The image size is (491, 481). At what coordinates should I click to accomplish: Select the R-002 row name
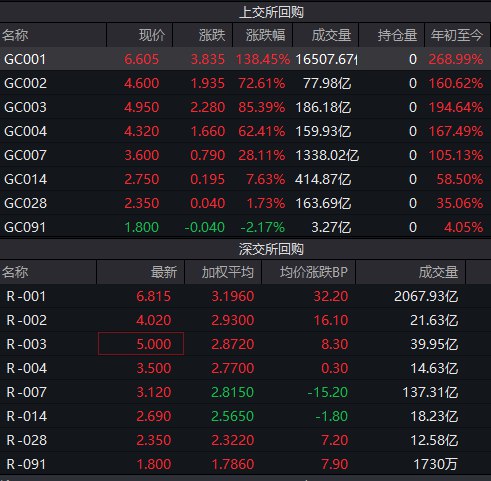(26, 320)
